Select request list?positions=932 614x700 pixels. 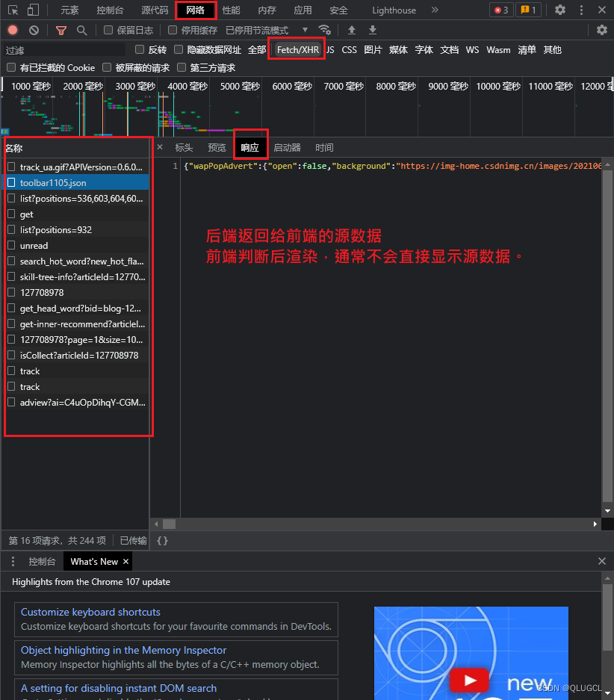pyautogui.click(x=76, y=230)
